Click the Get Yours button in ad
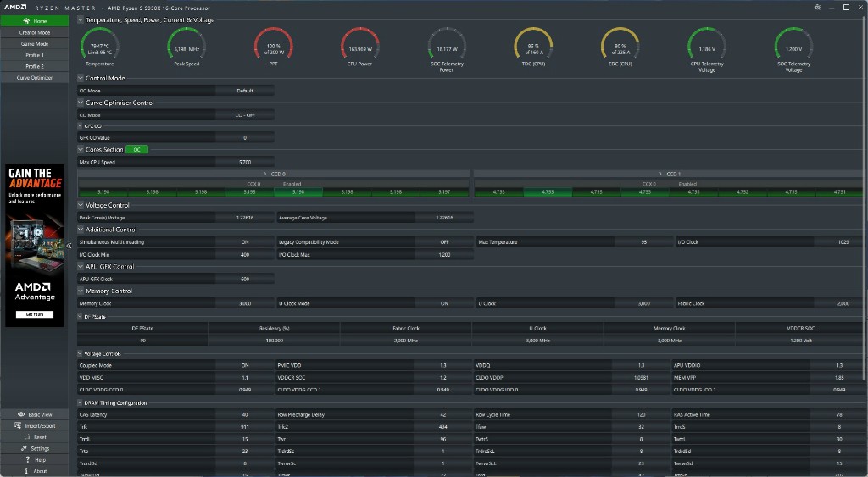The height and width of the screenshot is (477, 868). tap(34, 313)
